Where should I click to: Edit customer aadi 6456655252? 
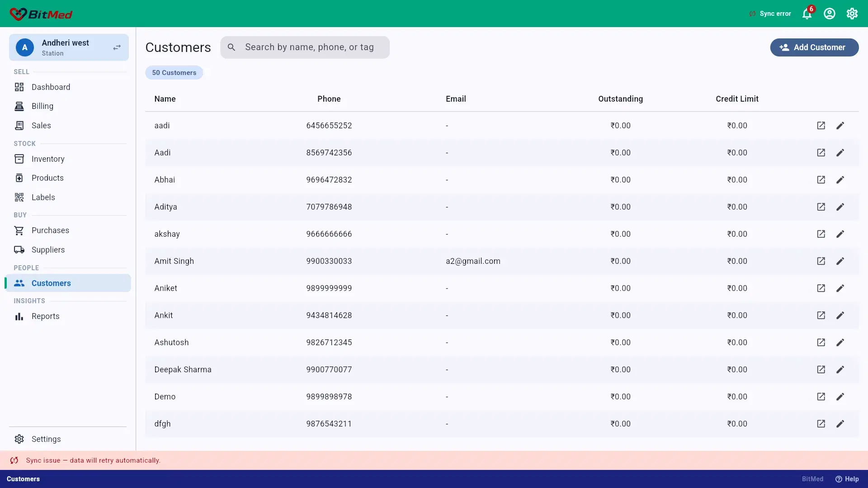point(840,126)
